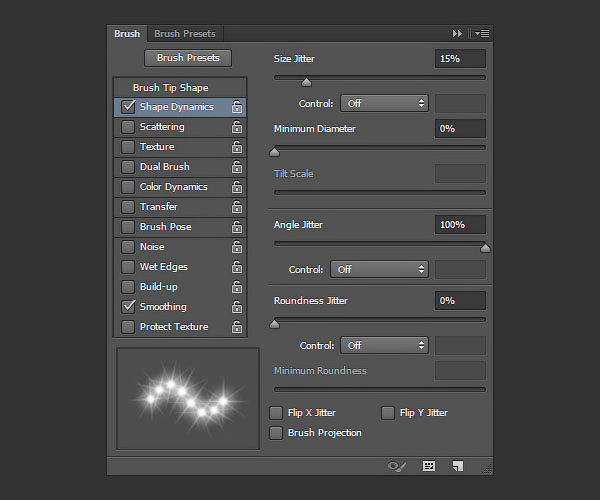The image size is (600, 500).
Task: Toggle the lock icon for Shape Dynamics
Action: (237, 107)
